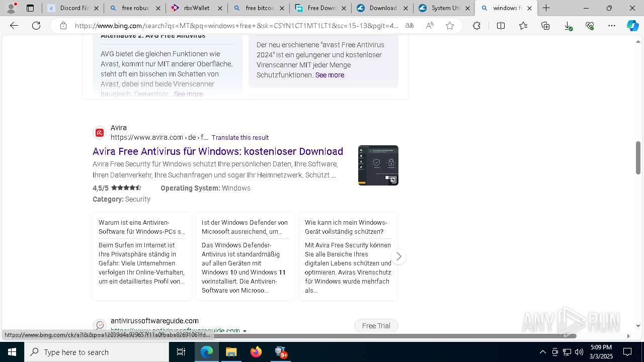Open Warum ist eine Antiviren-Software card
The height and width of the screenshot is (362, 644).
tap(142, 256)
